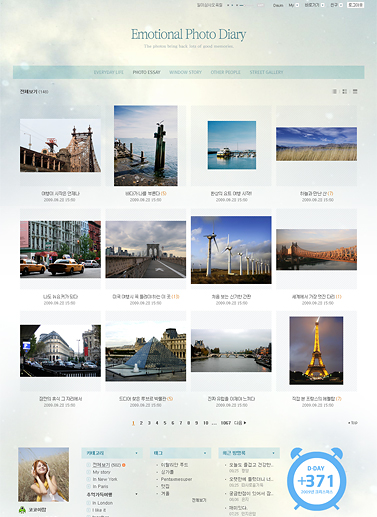This screenshot has height=517, width=377.
Task: Open the white boat harbor photo
Action: (232, 145)
